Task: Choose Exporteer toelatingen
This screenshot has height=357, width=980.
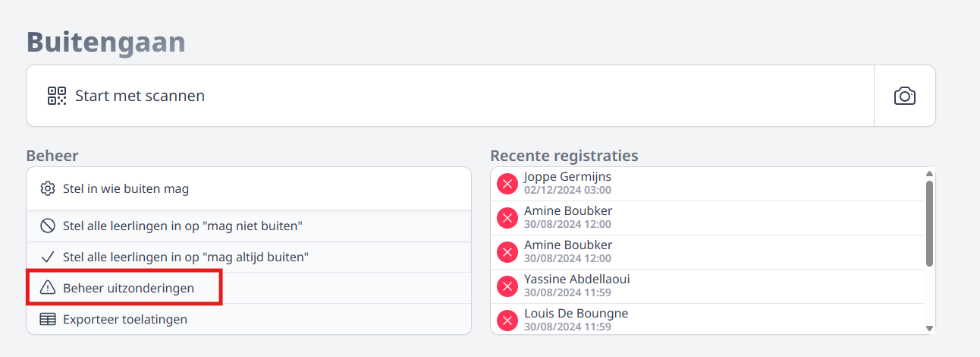Action: [x=249, y=319]
